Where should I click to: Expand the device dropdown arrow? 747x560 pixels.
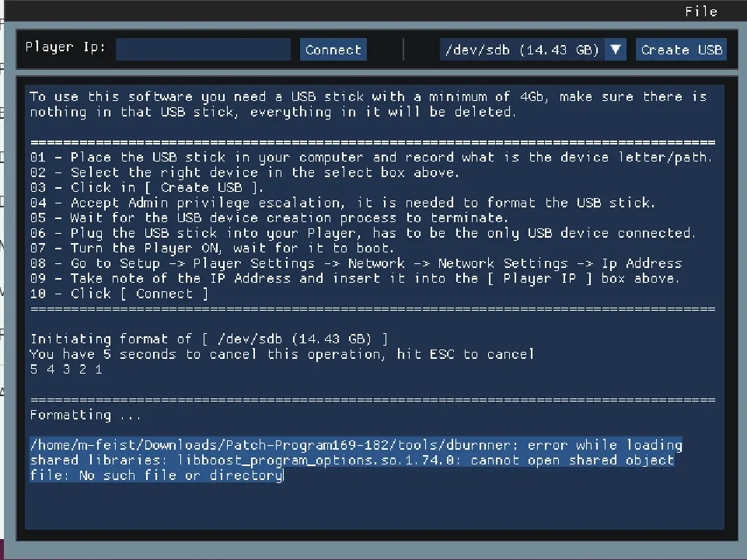click(616, 50)
